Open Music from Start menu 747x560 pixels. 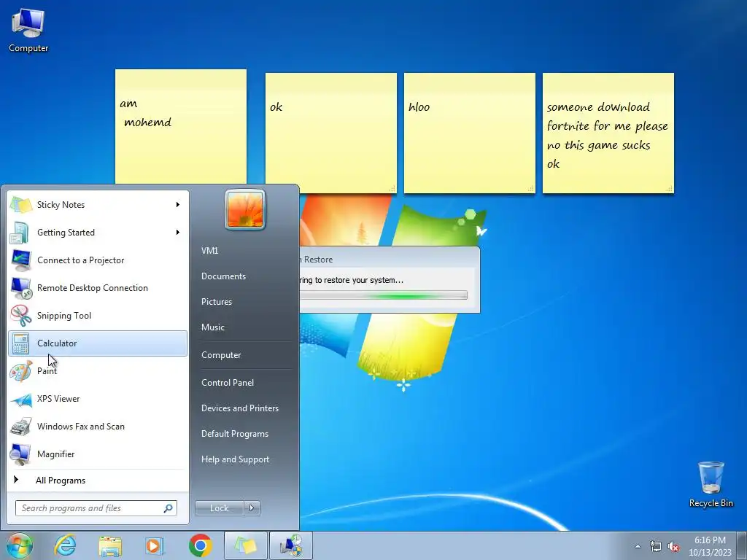click(212, 327)
